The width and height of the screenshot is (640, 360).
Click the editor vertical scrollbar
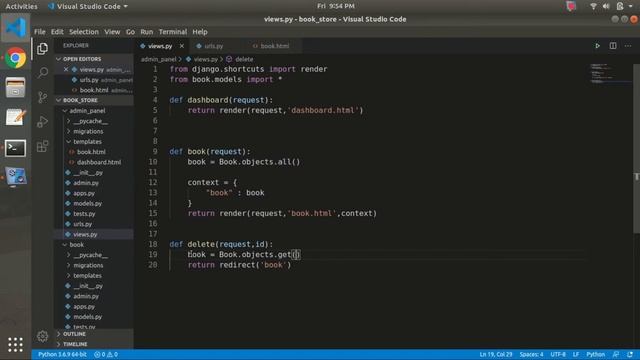tap(636, 149)
